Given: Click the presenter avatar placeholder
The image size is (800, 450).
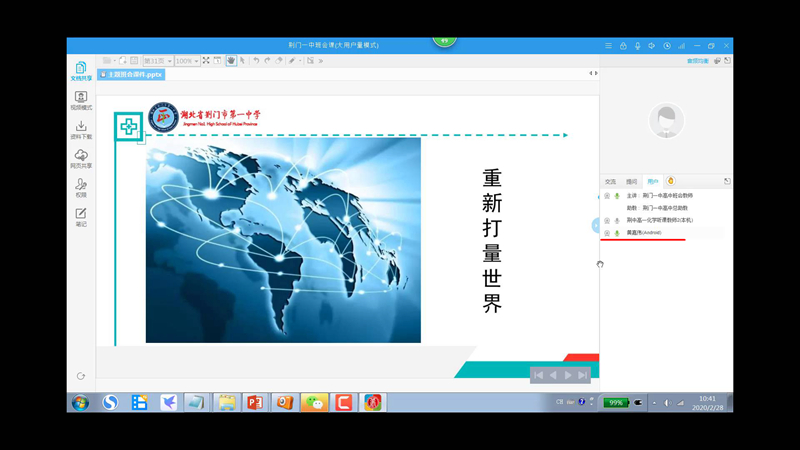Looking at the screenshot, I should pos(666,120).
